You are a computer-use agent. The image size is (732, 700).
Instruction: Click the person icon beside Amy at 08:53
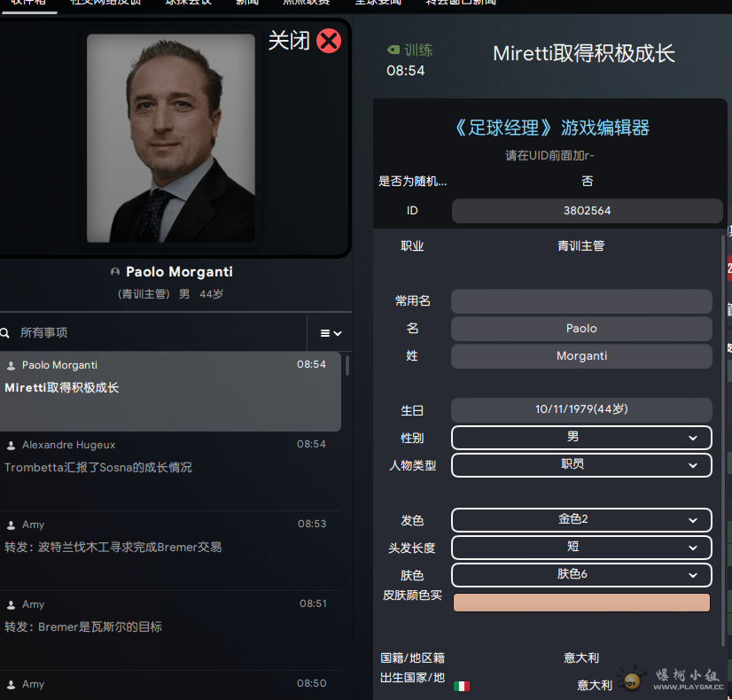12,525
